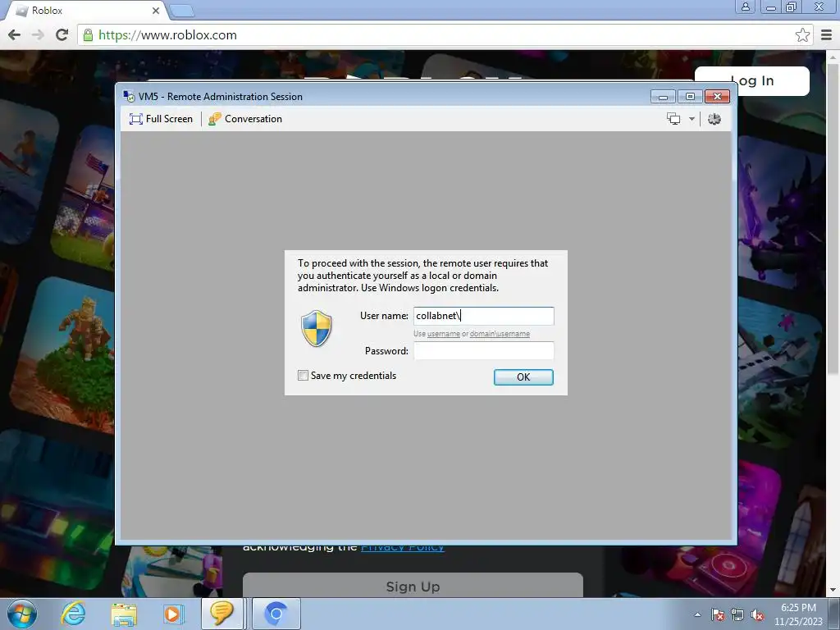Viewport: 840px width, 630px height.
Task: Maximize the VM5 Remote Administration window
Action: pos(690,97)
